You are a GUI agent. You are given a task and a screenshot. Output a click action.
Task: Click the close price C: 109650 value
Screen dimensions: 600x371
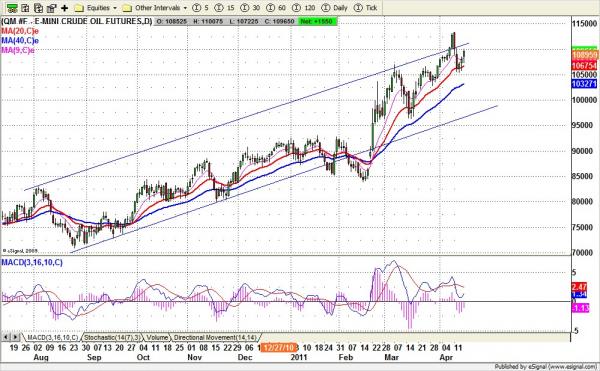279,21
